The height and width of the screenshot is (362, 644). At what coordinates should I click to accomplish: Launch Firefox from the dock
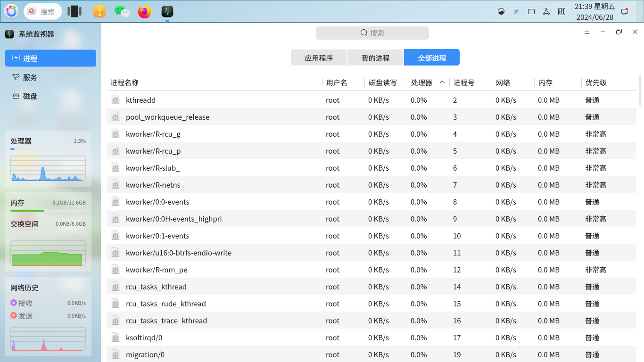pyautogui.click(x=144, y=11)
